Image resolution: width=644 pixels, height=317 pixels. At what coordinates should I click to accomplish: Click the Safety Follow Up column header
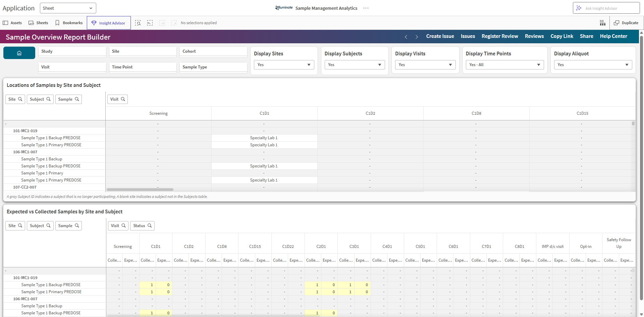tap(619, 243)
